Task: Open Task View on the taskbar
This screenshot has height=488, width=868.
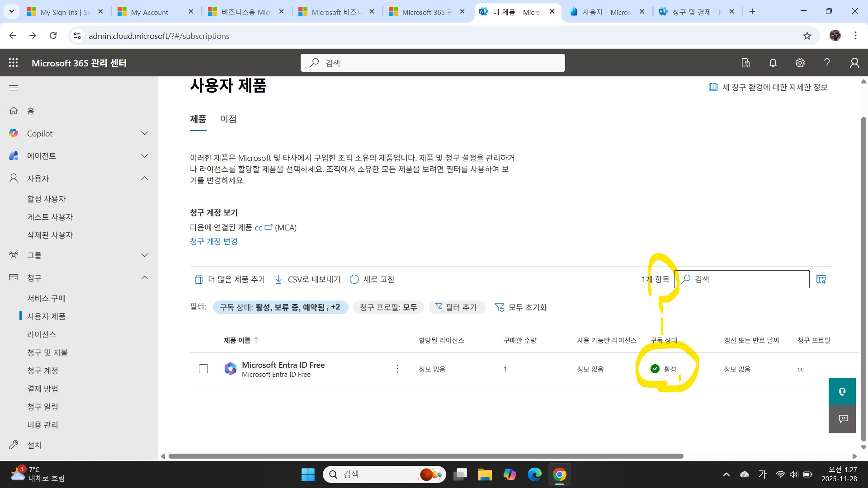Action: point(460,474)
